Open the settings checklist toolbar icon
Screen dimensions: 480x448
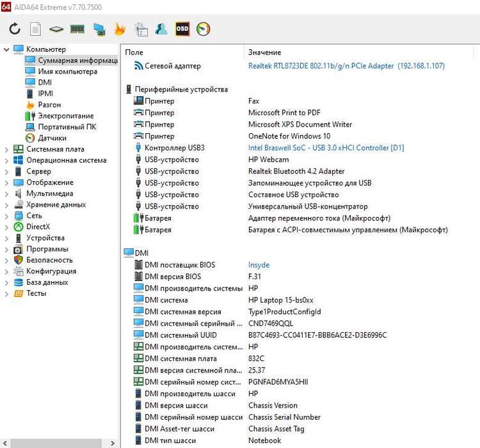click(141, 29)
